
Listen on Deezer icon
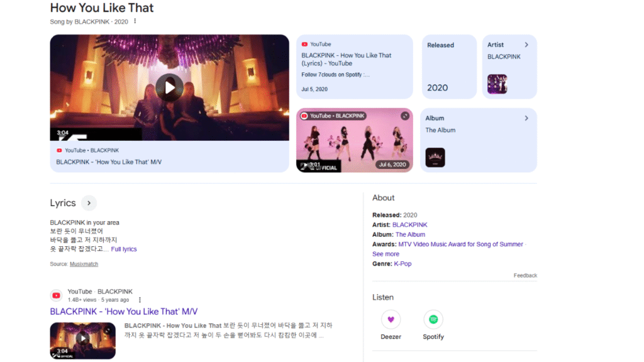point(391,319)
